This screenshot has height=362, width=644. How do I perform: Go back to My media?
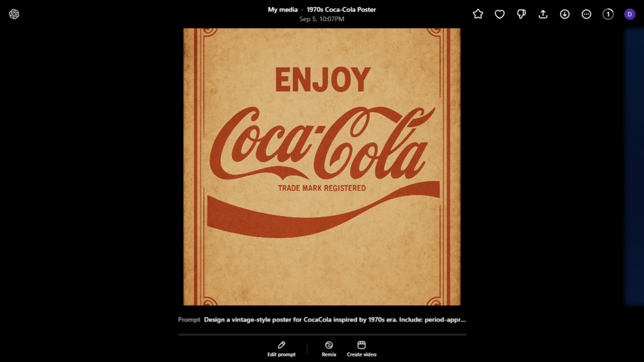point(283,10)
